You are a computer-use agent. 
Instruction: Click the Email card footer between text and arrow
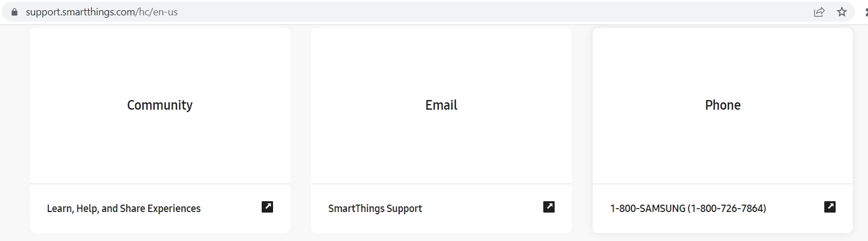pyautogui.click(x=483, y=209)
